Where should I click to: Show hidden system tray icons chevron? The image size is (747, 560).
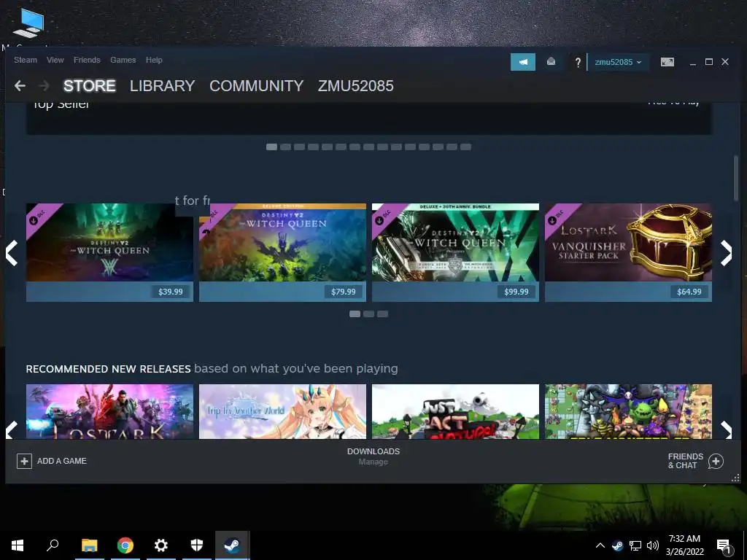pyautogui.click(x=600, y=545)
